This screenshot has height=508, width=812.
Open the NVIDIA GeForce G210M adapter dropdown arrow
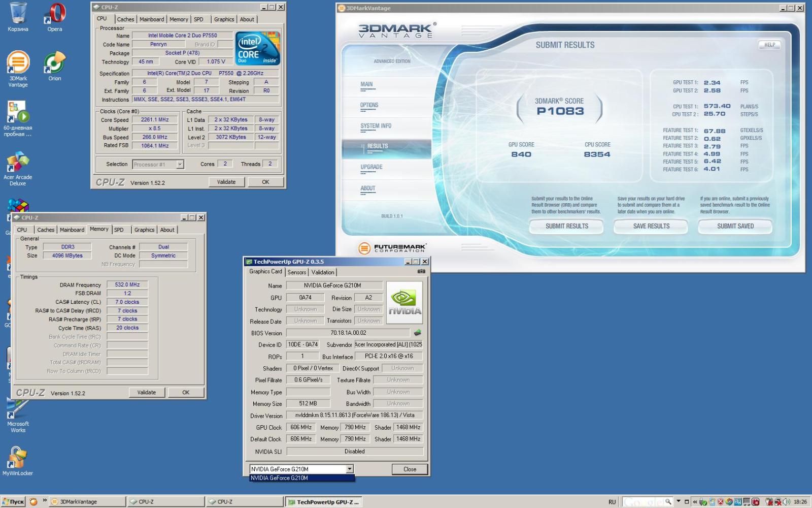click(x=350, y=469)
